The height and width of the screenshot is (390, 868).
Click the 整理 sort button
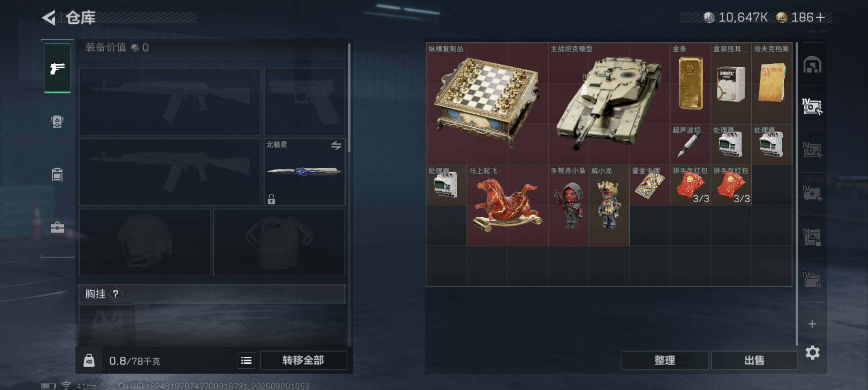click(x=665, y=360)
